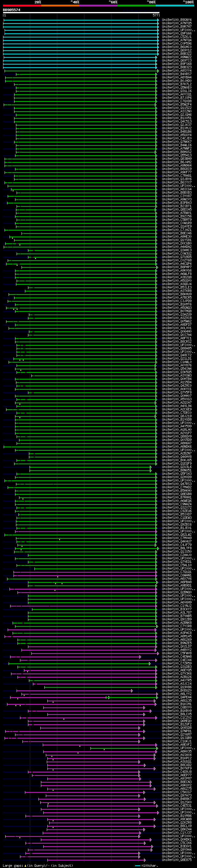
Task: Select the label UniRef100_B6IYX7
Action: tap(176, 182)
